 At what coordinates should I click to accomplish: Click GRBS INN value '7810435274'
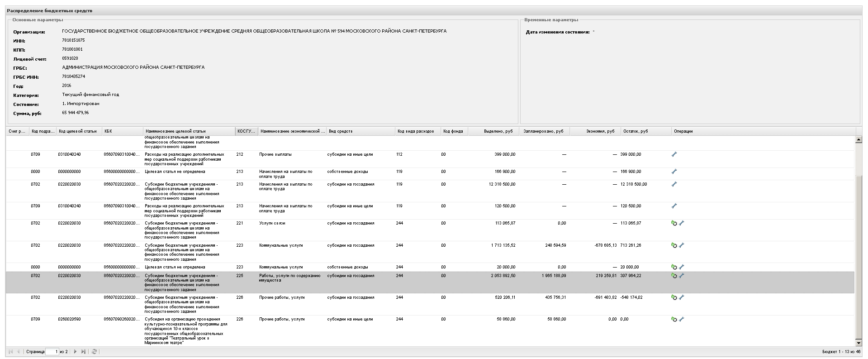click(x=73, y=77)
